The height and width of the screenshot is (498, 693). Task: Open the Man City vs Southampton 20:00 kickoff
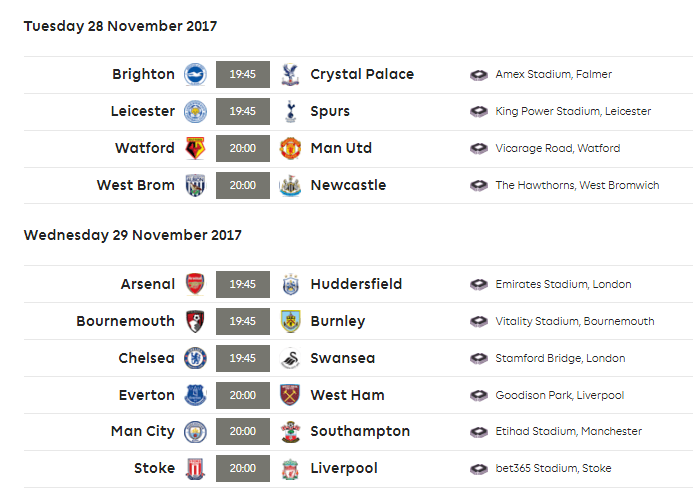point(243,431)
